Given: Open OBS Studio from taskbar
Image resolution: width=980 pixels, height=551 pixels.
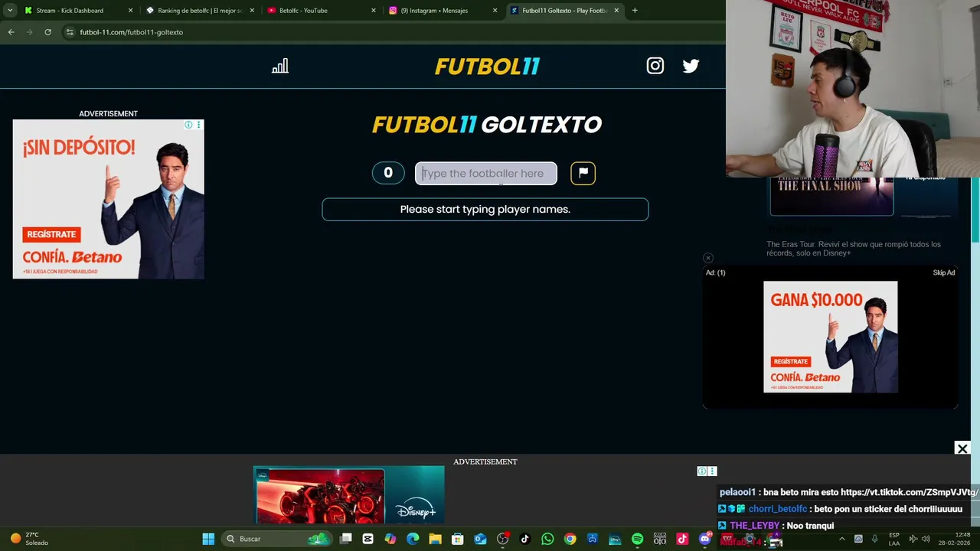Looking at the screenshot, I should 502,539.
